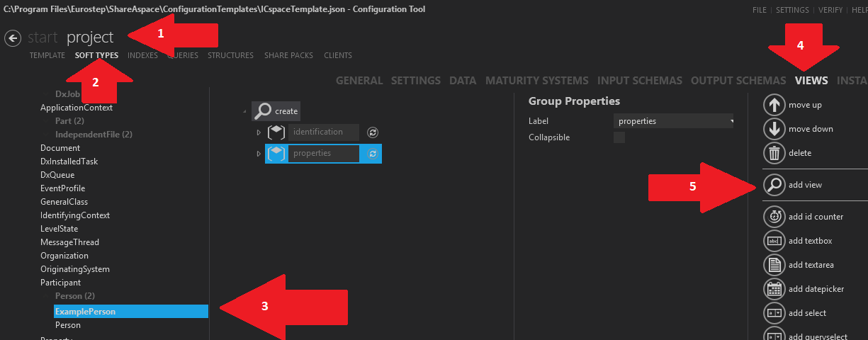Click the project breadcrumb heading
This screenshot has width=868, height=340.
pyautogui.click(x=90, y=38)
